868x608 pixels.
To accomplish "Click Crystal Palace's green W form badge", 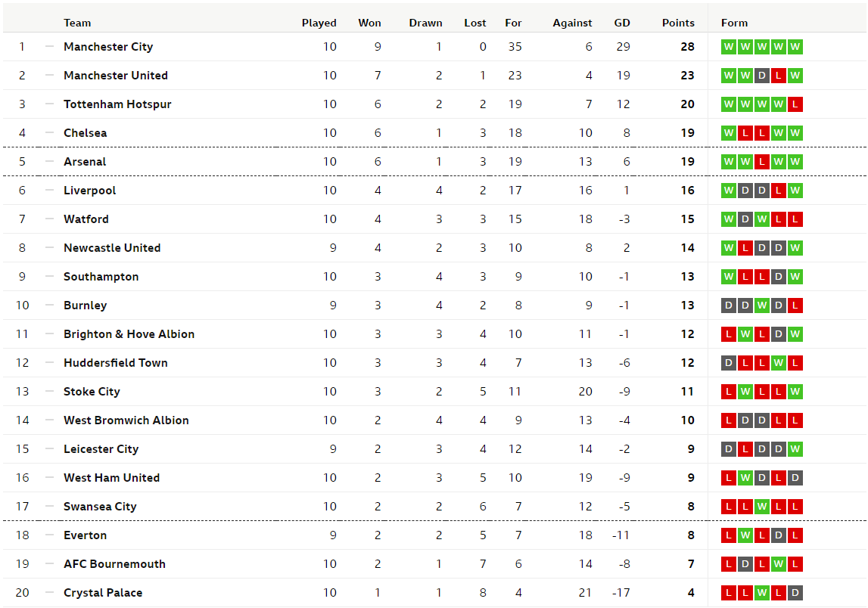I will (762, 593).
